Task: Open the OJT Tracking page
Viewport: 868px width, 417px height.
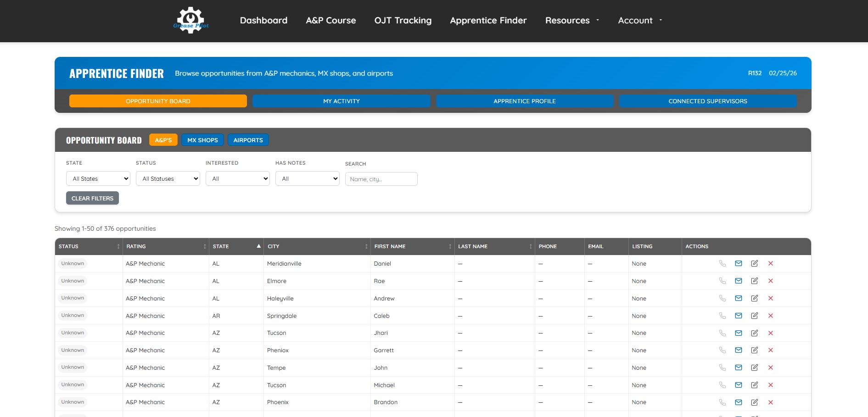Action: pyautogui.click(x=402, y=20)
